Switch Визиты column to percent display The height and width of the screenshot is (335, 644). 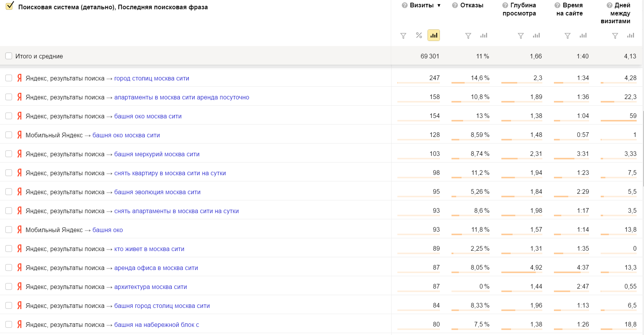419,35
